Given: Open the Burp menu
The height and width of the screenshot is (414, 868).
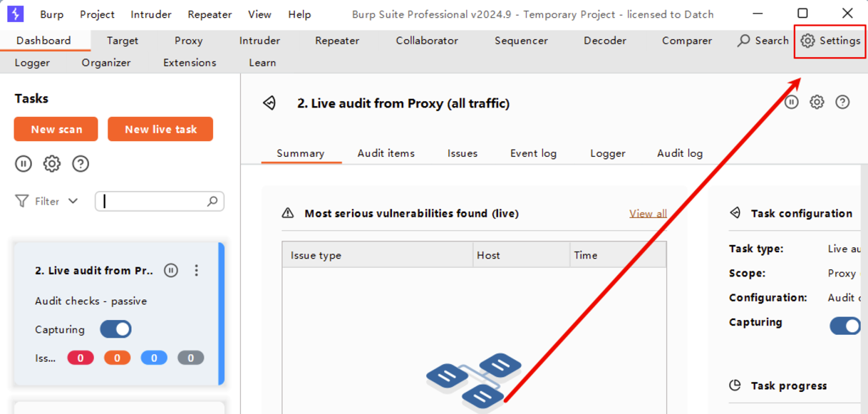Looking at the screenshot, I should tap(51, 14).
